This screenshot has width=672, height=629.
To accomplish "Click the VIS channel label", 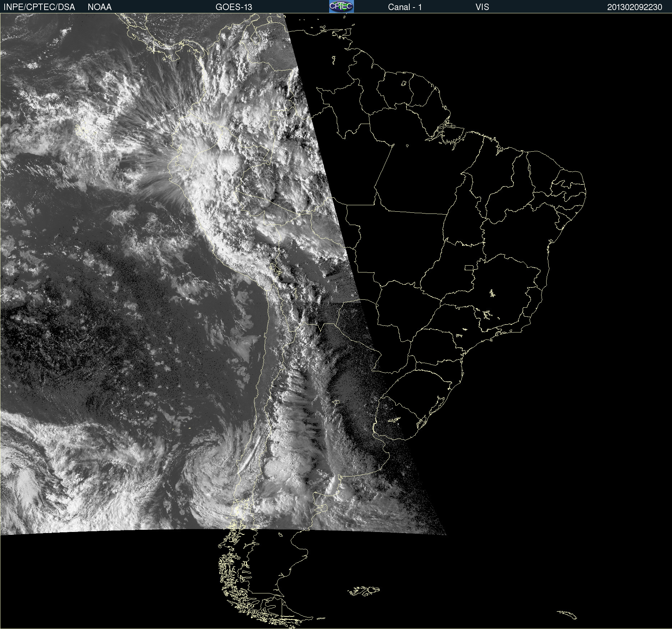I will [x=482, y=7].
